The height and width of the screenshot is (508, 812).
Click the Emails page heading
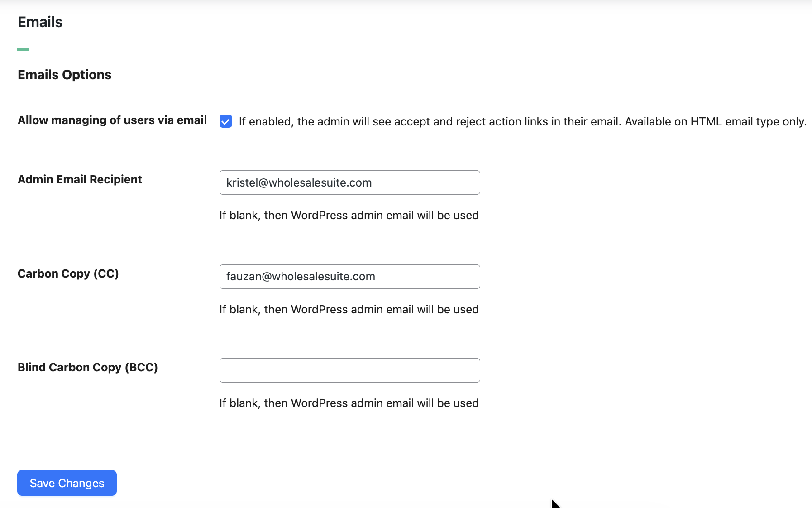[40, 22]
